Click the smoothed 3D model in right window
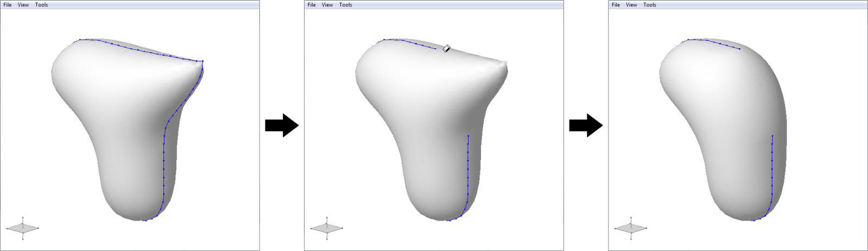The height and width of the screenshot is (251, 868). point(722,130)
